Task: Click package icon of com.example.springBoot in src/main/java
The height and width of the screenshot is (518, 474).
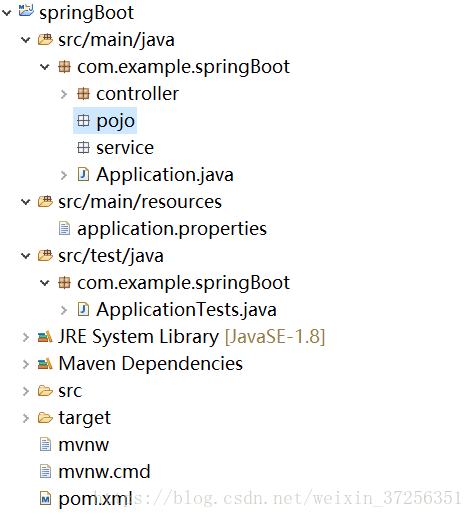Action: 64,67
